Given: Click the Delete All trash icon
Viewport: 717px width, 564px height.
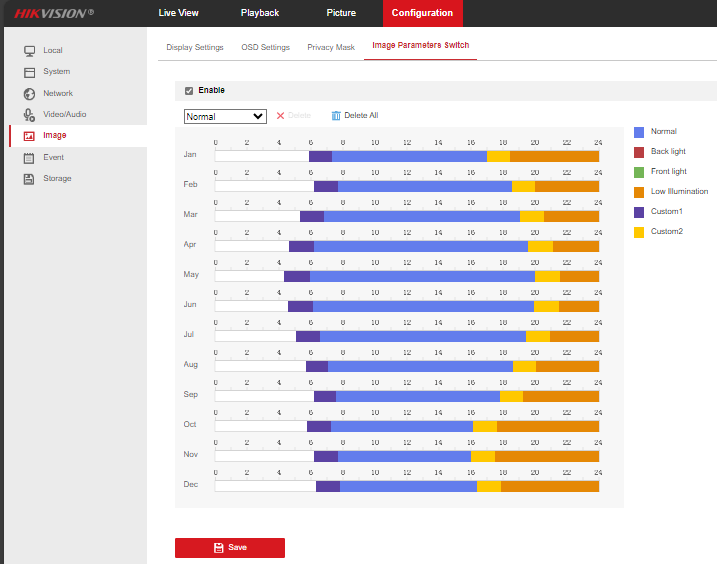Looking at the screenshot, I should pos(336,116).
